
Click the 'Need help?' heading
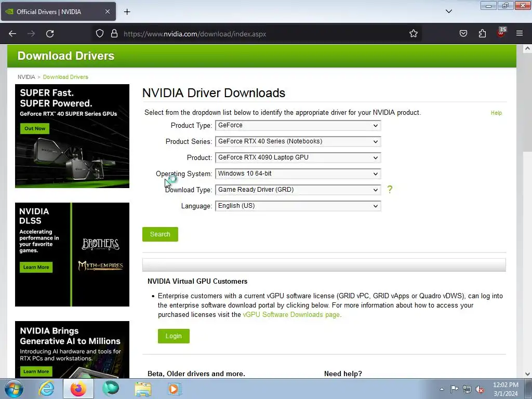[x=343, y=374]
